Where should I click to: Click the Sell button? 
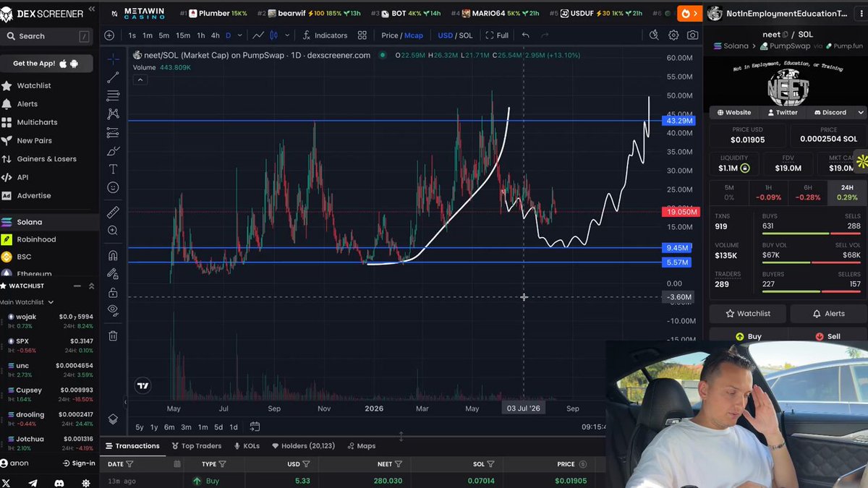coord(828,336)
